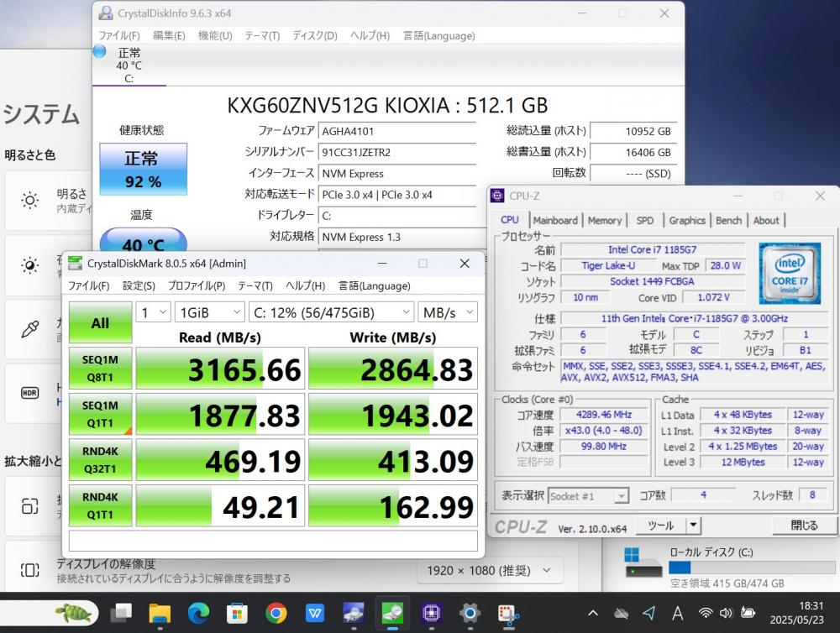
Task: Show hidden icons in the system tray
Action: pyautogui.click(x=593, y=613)
